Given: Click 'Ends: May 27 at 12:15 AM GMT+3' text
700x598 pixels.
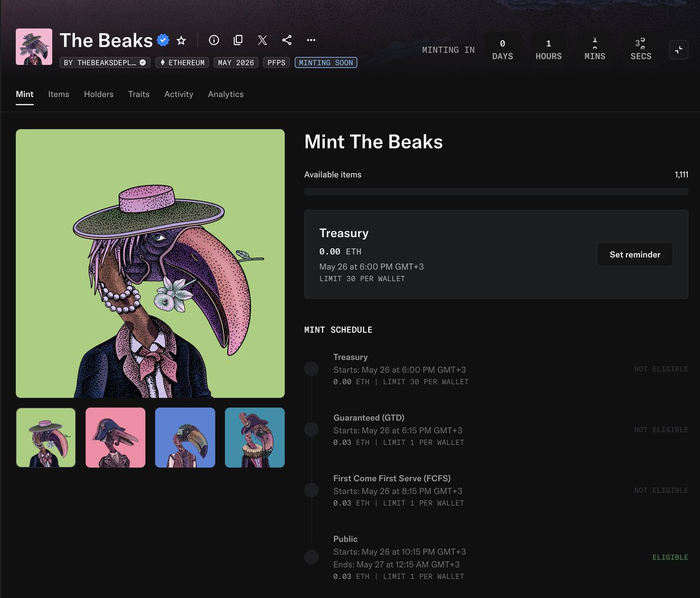Looking at the screenshot, I should click(397, 564).
